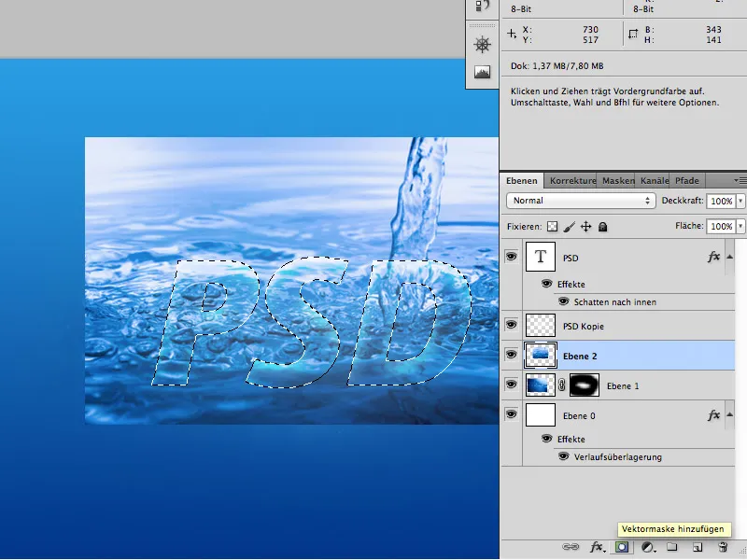Select the layer named Ebene 1

coord(622,385)
